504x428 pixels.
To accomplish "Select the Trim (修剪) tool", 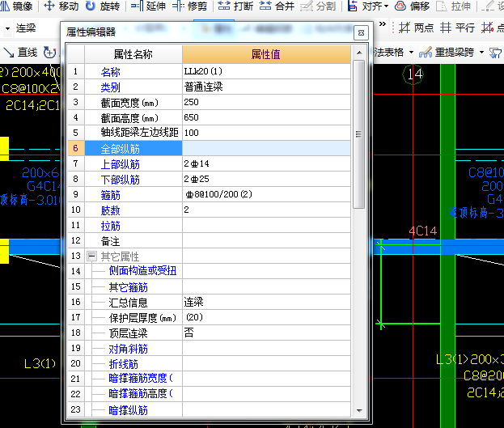I will point(189,6).
